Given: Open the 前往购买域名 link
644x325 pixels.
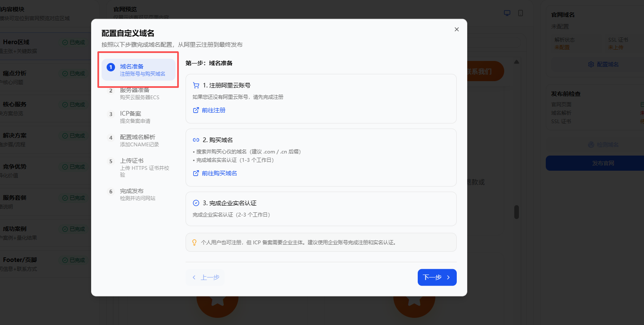Looking at the screenshot, I should tap(215, 173).
